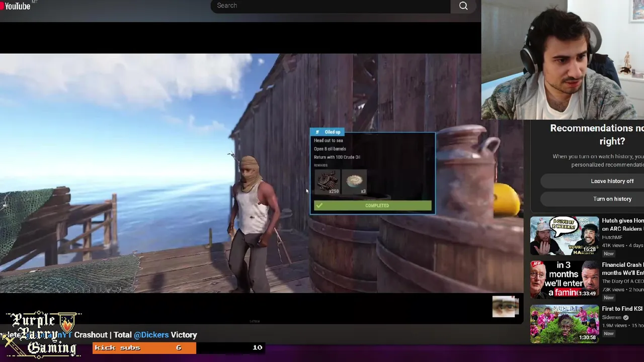Viewport: 644px width, 362px height.
Task: Click the 16:28 duration badge
Action: click(589, 249)
